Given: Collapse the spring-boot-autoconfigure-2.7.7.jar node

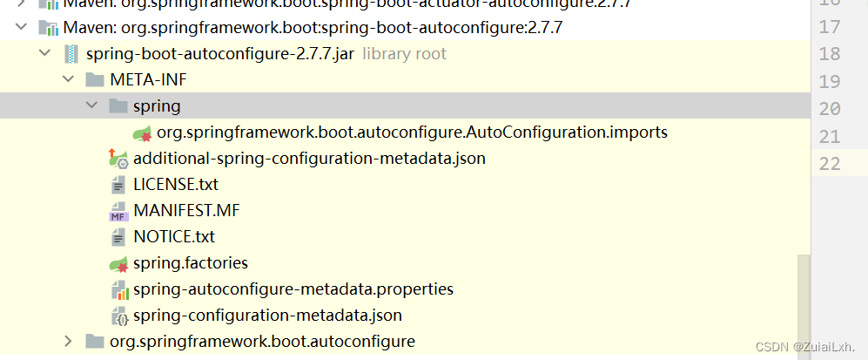Looking at the screenshot, I should coord(44,54).
